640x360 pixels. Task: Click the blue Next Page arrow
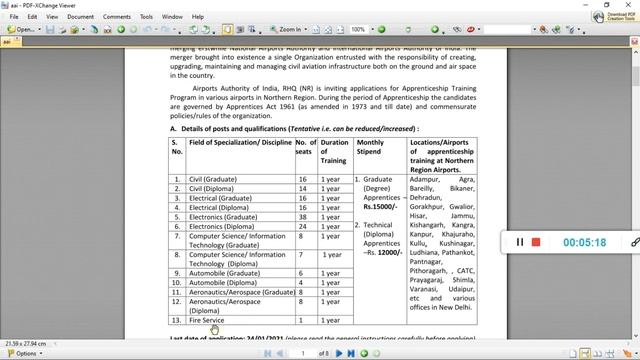point(339,353)
